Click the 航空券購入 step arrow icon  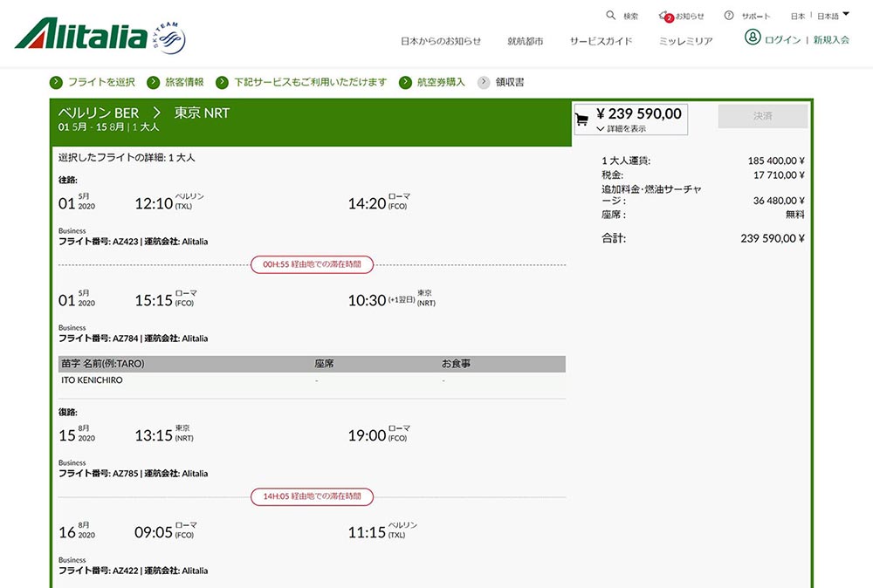click(x=405, y=82)
